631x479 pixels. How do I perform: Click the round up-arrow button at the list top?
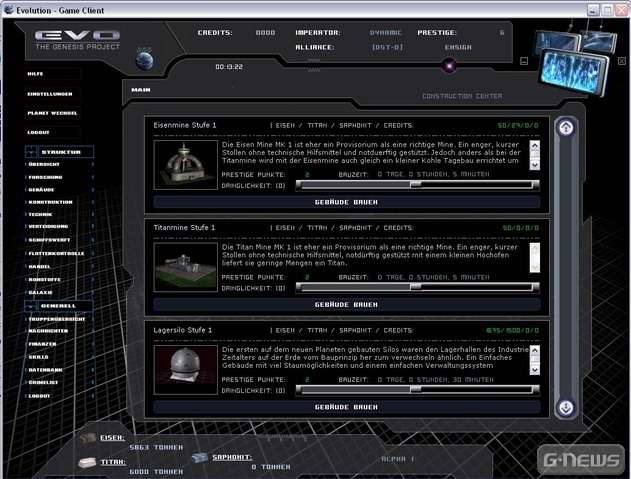point(566,128)
